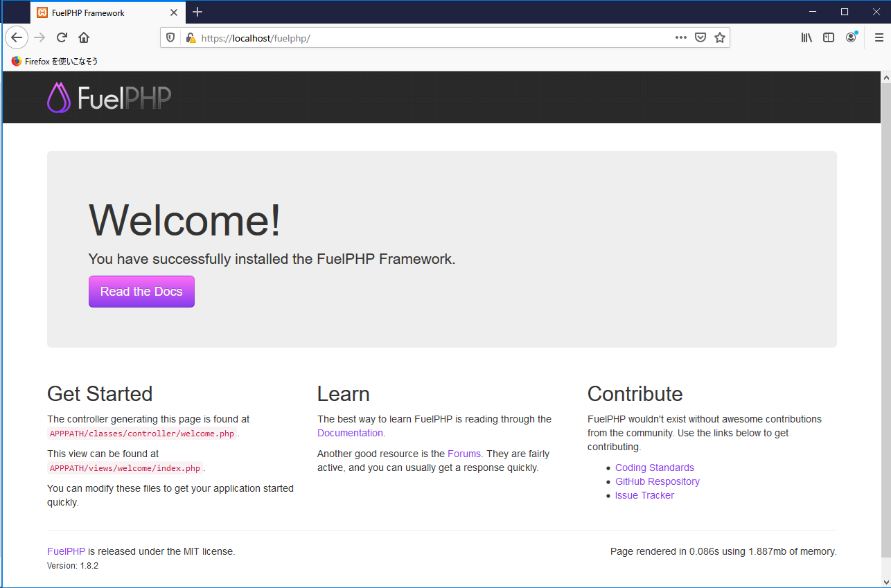Open Firefox account menu
Viewport: 891px width, 588px height.
(851, 37)
